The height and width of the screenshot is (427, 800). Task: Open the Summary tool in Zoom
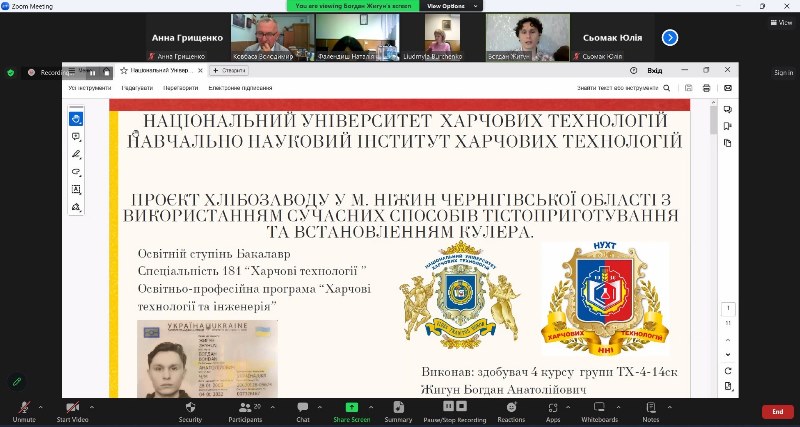tap(398, 411)
